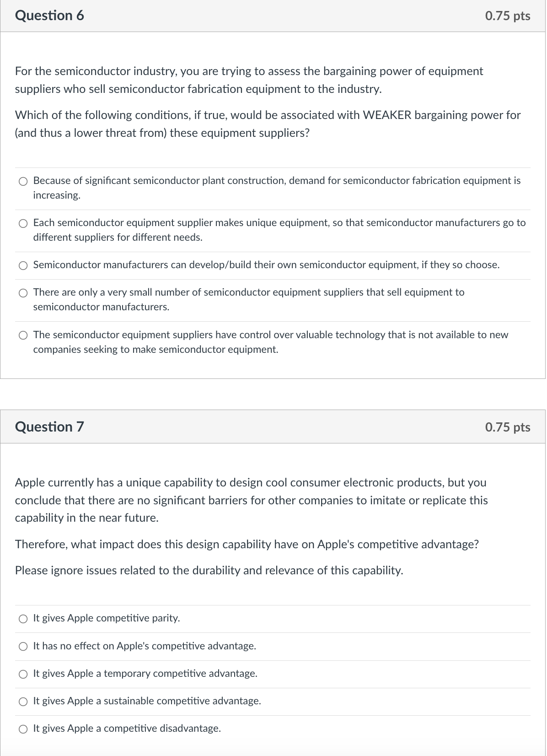The height and width of the screenshot is (756, 547).
Task: Click the 'Please ignore issues' instruction text
Action: (209, 570)
